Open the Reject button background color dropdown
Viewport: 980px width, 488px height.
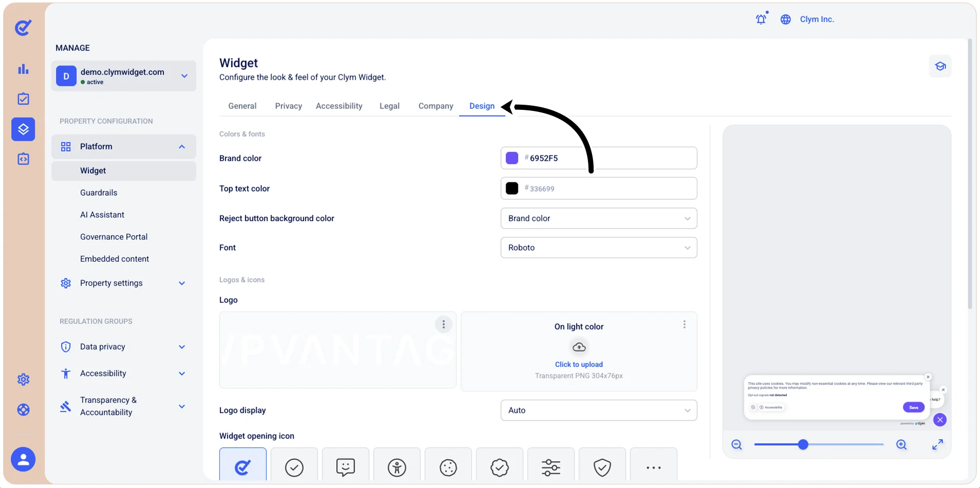click(599, 218)
